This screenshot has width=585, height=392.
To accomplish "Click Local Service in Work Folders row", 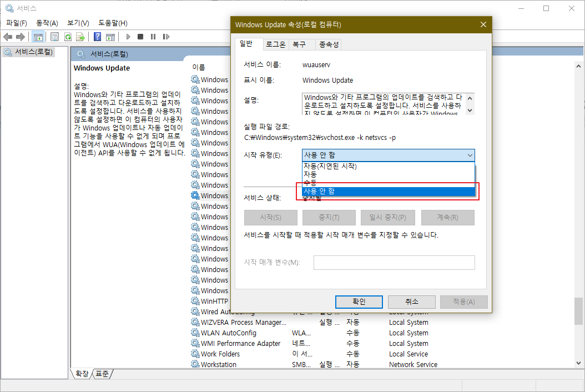I will click(409, 354).
